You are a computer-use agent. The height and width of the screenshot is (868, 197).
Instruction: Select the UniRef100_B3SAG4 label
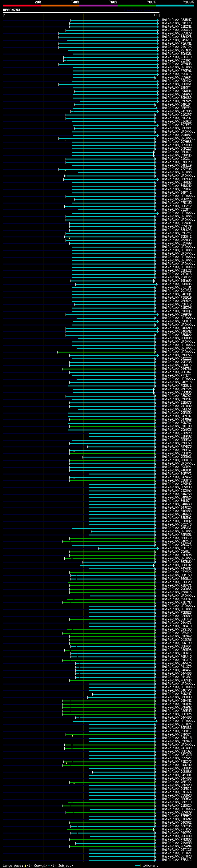176,78
